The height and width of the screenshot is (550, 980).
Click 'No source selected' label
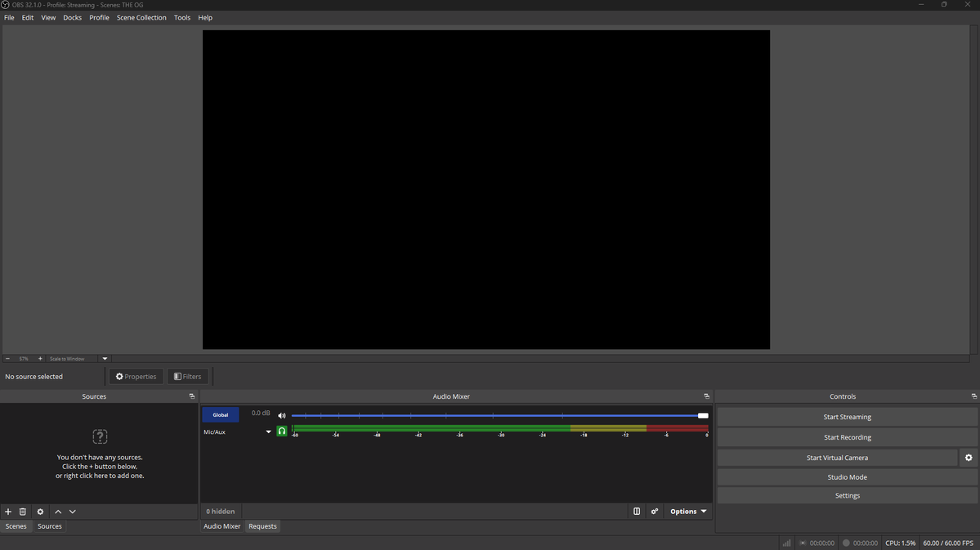34,376
